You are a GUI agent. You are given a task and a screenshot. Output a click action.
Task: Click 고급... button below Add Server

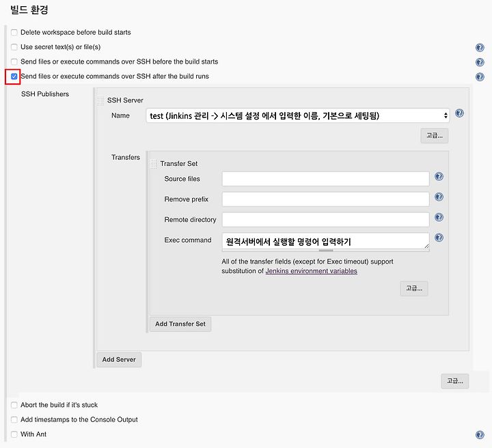[454, 381]
